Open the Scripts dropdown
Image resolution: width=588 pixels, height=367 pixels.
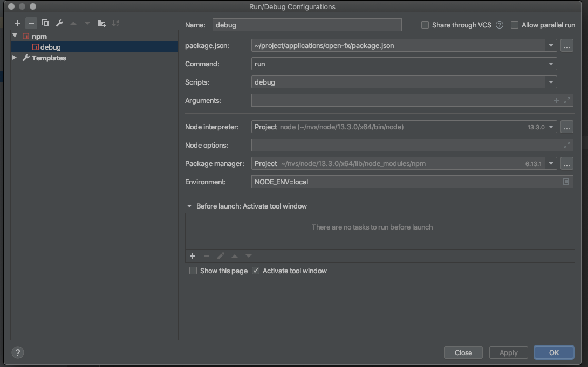point(551,82)
